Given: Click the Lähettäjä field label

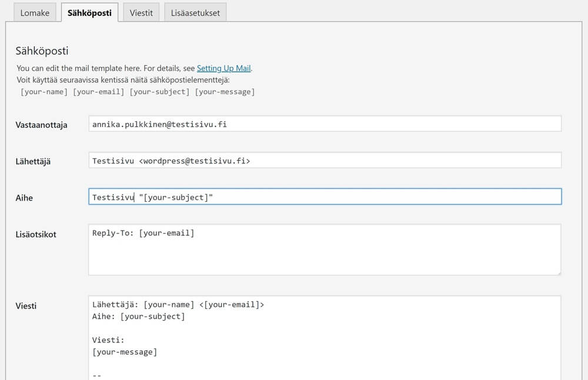Looking at the screenshot, I should (33, 161).
